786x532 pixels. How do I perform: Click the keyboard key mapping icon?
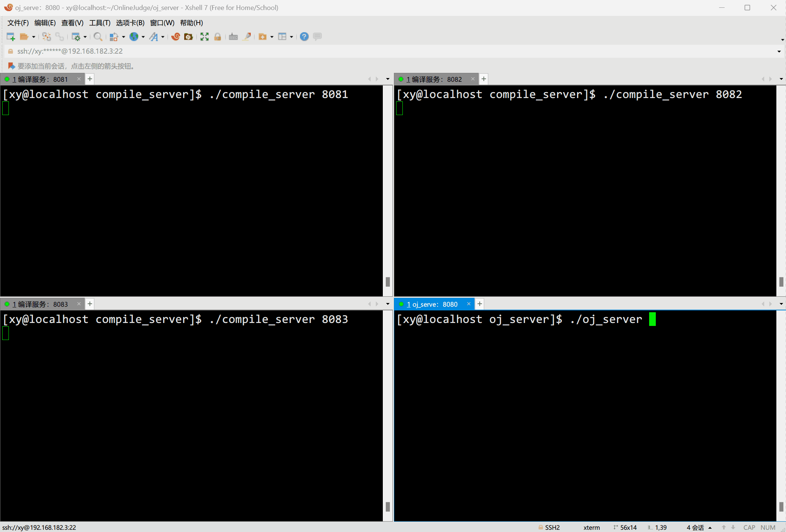point(233,37)
